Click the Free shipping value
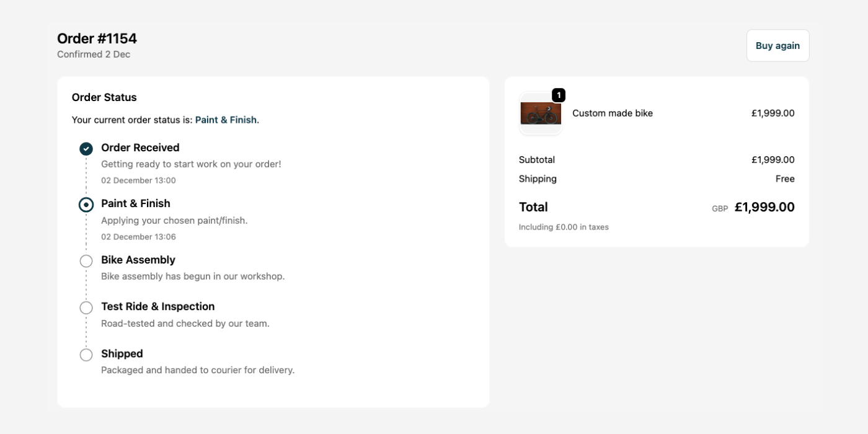 pyautogui.click(x=785, y=179)
